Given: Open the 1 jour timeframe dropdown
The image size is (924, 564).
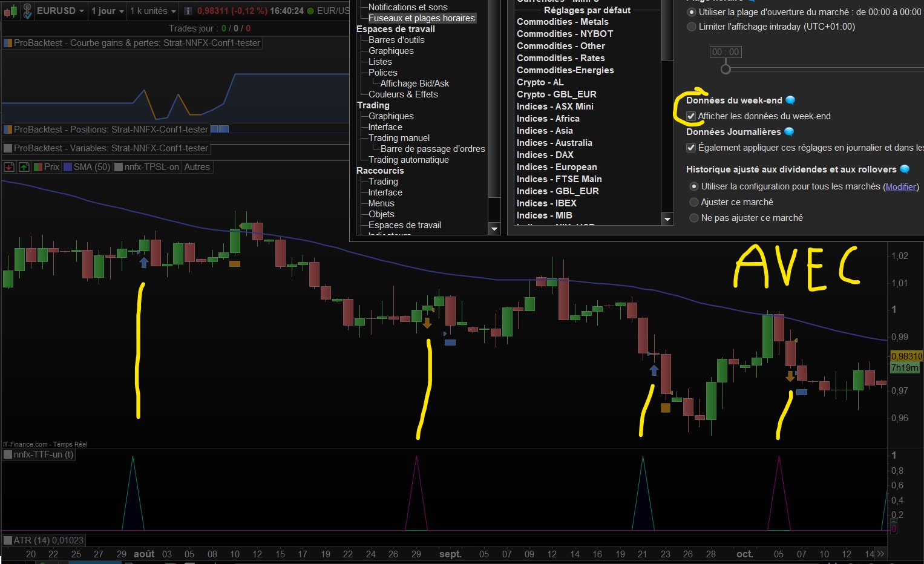Looking at the screenshot, I should pyautogui.click(x=108, y=11).
